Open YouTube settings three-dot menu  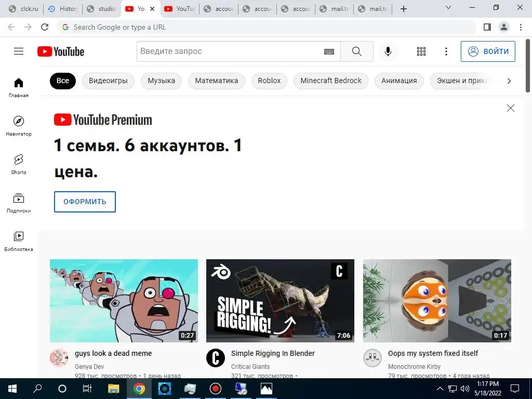click(446, 51)
